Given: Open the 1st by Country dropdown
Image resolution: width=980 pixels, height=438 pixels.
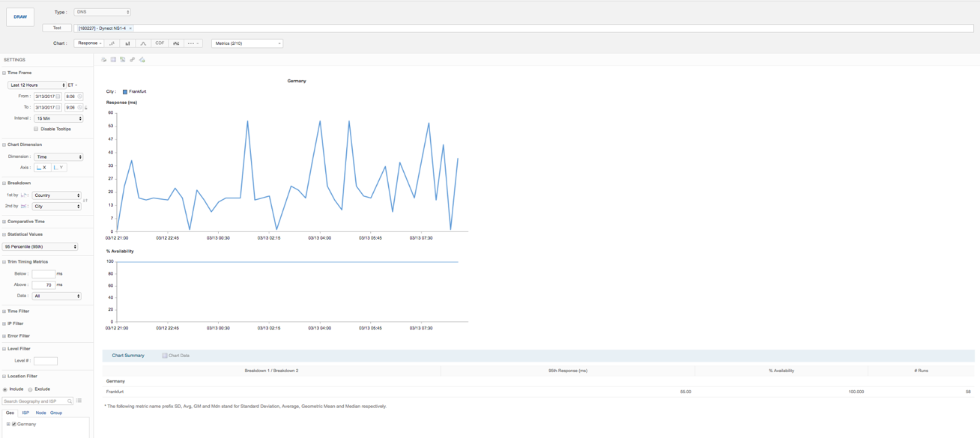Looking at the screenshot, I should pos(56,195).
